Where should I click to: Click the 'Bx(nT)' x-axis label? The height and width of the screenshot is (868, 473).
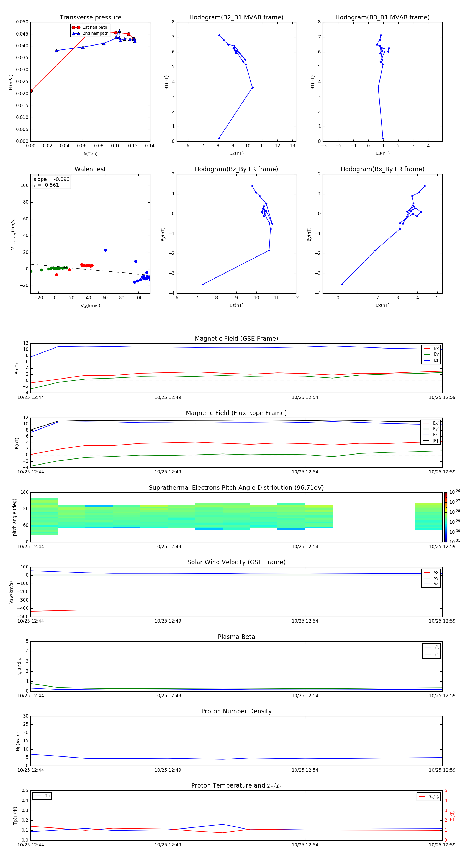382,305
